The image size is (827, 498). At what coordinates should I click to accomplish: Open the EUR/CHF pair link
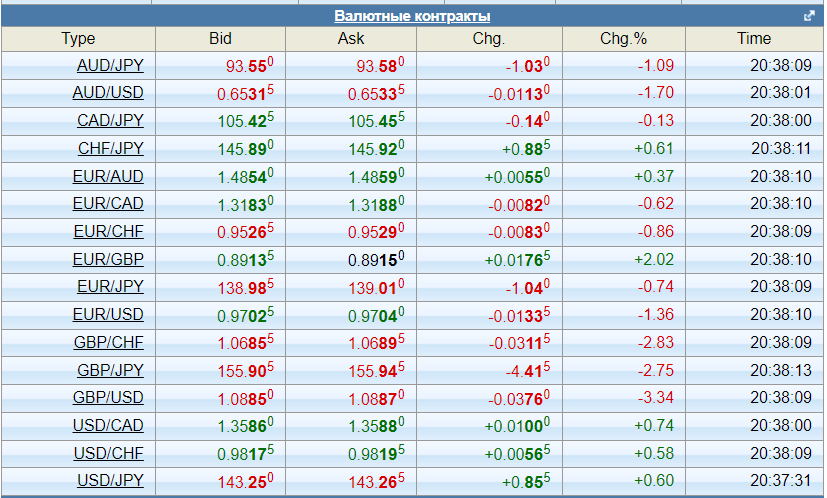coord(109,231)
